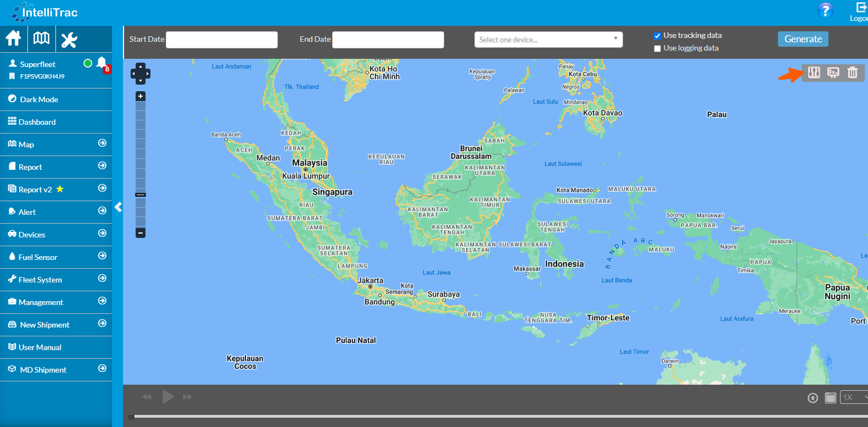Zoom in on the map with plus

click(x=141, y=96)
